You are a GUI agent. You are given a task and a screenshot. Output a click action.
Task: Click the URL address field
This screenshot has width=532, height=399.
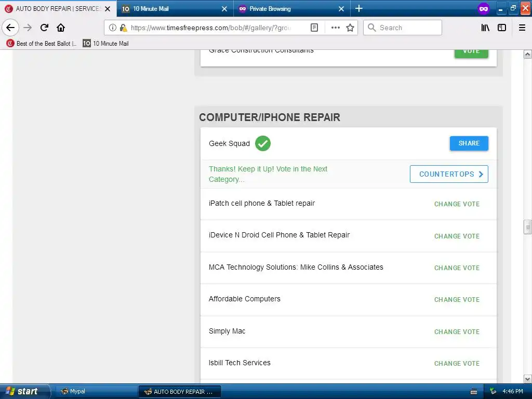(211, 28)
